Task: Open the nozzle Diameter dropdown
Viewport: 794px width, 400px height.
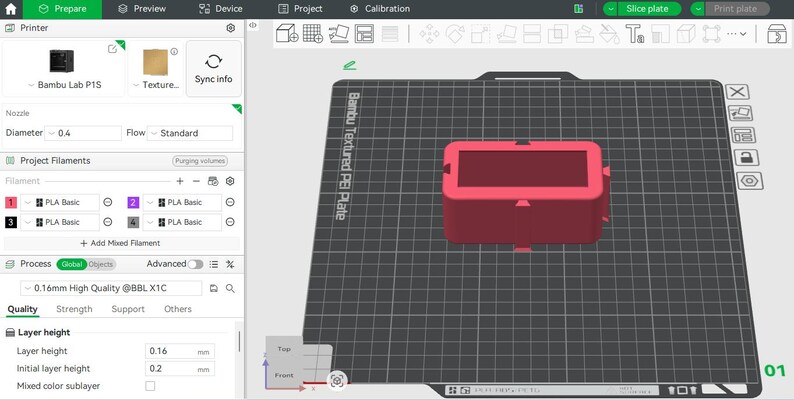Action: click(83, 133)
